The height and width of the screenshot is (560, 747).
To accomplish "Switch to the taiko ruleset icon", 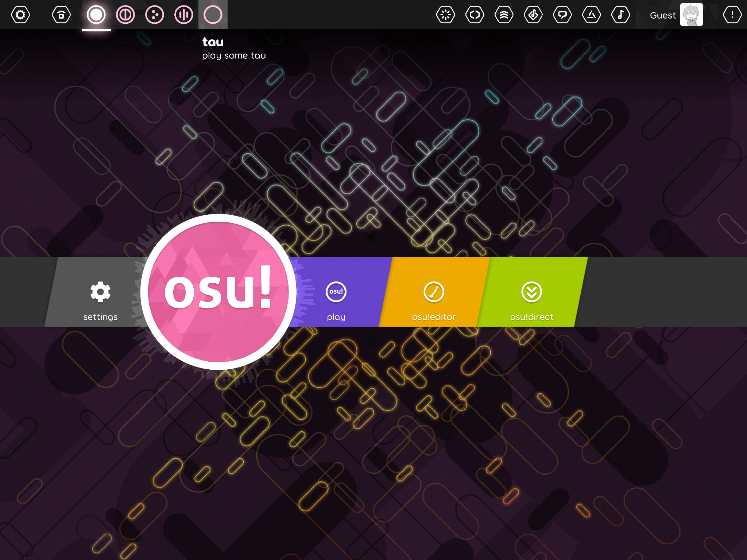I will 125,15.
